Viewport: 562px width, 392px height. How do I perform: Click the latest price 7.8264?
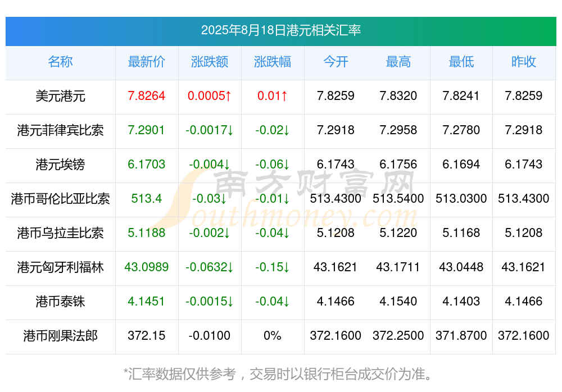click(x=146, y=95)
